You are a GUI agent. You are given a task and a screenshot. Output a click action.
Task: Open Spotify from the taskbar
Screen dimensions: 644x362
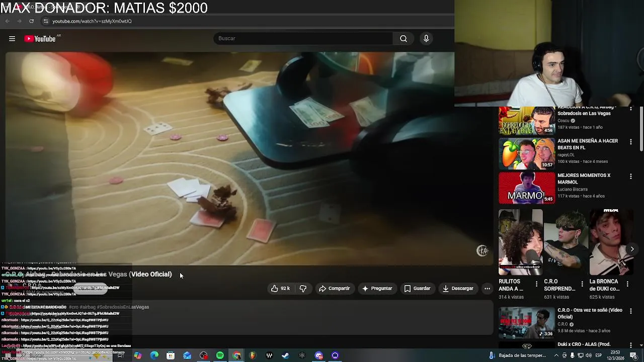click(220, 355)
